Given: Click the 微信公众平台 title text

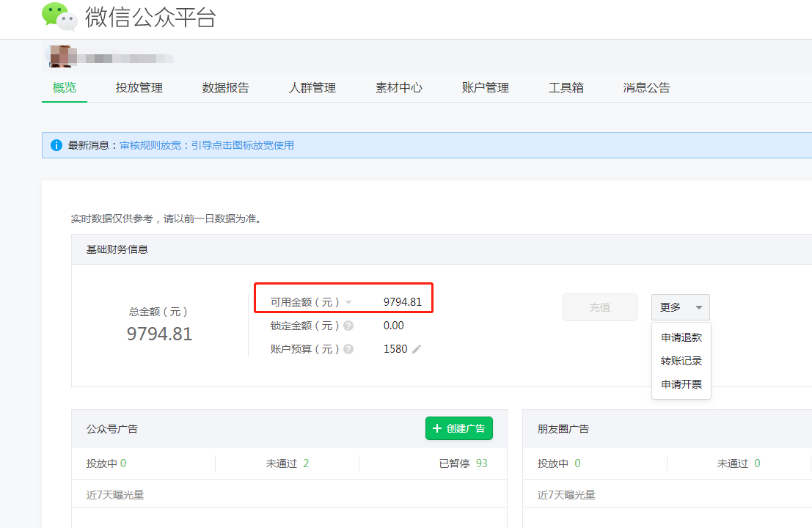Looking at the screenshot, I should coord(150,17).
